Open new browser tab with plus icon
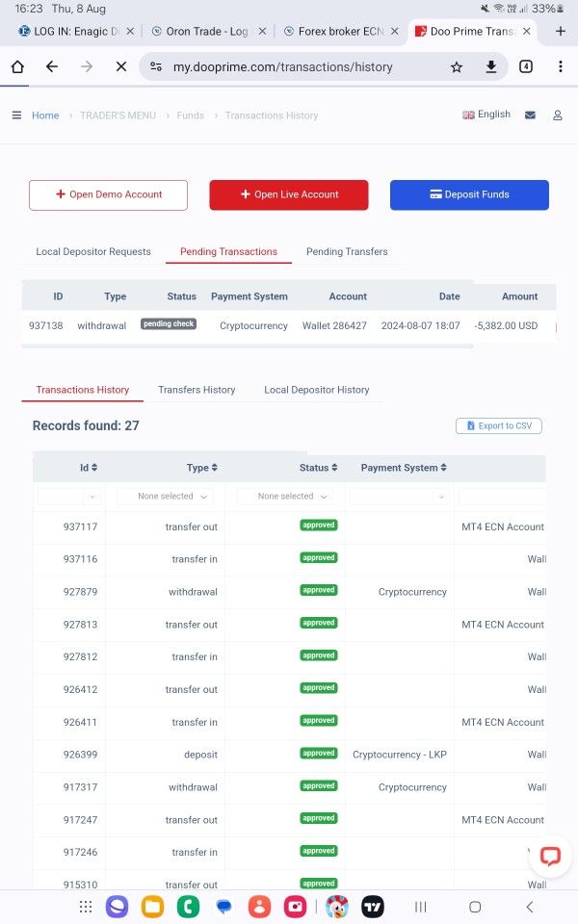 561,31
